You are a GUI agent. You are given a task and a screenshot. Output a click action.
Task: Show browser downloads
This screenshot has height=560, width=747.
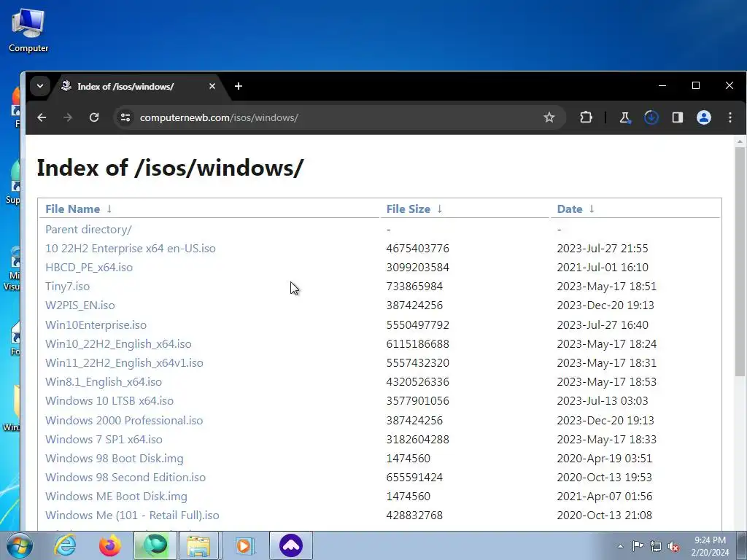pyautogui.click(x=651, y=117)
